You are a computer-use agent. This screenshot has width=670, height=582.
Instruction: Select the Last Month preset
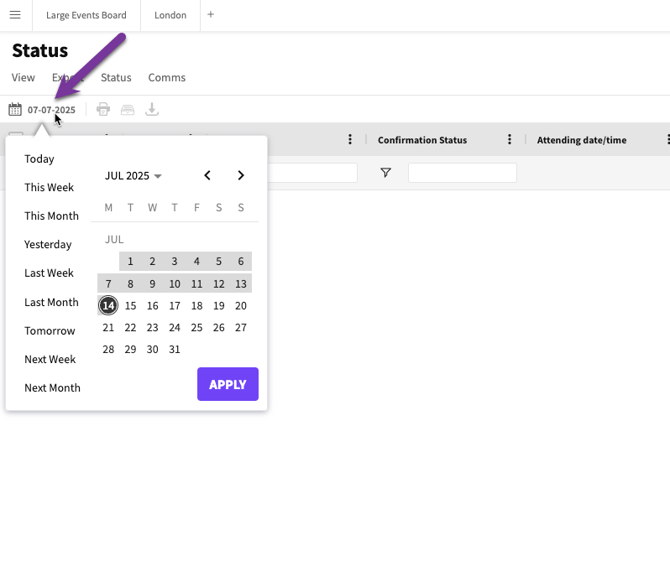(x=52, y=302)
